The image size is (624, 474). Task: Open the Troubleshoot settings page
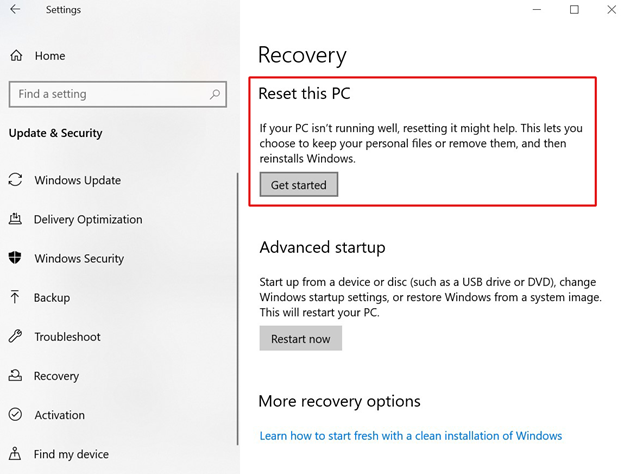coord(67,337)
